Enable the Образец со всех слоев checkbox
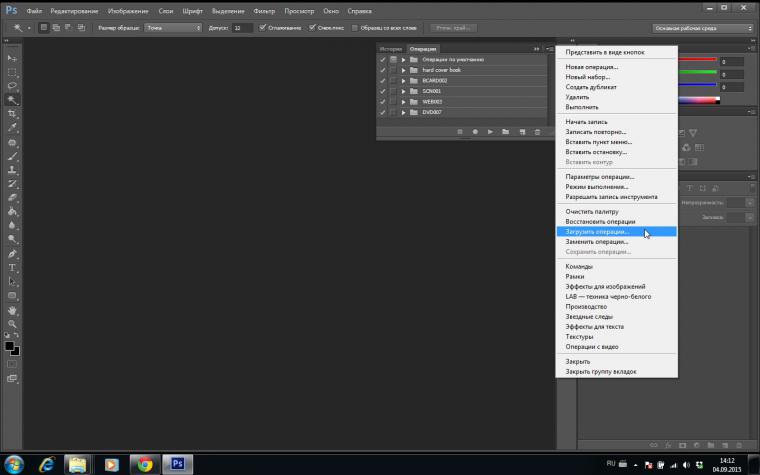Viewport: 760px width, 475px height. click(x=355, y=28)
